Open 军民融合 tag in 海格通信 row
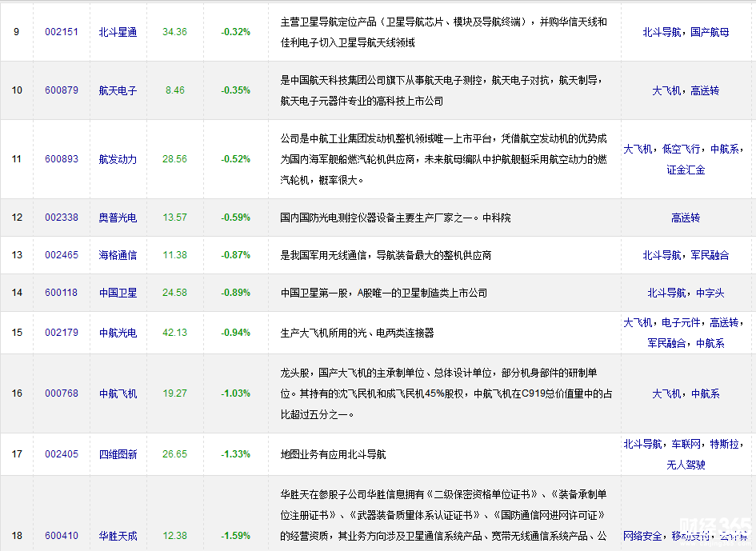 710,255
